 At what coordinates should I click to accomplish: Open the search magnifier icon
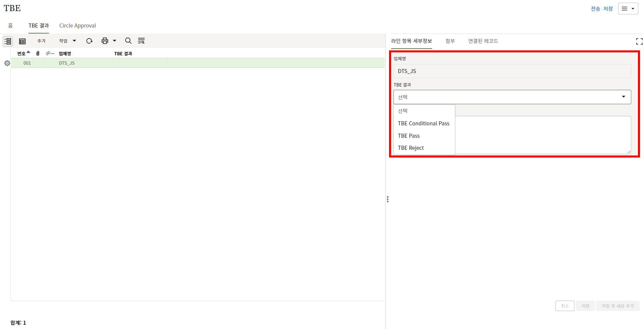(x=128, y=41)
